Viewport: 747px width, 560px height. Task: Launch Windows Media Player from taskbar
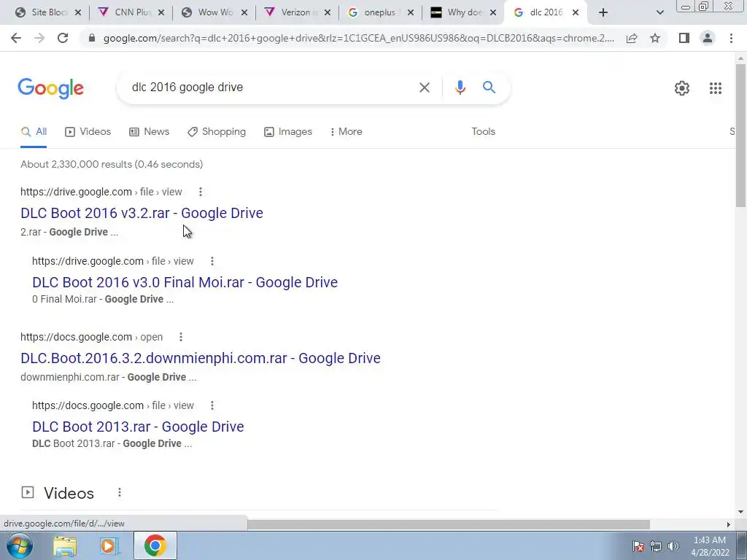click(109, 546)
